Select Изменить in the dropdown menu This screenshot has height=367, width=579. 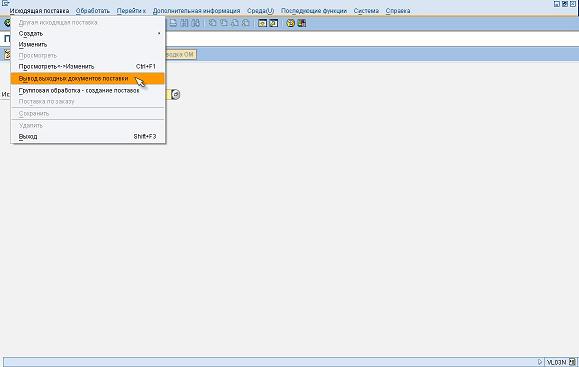[x=88, y=45]
